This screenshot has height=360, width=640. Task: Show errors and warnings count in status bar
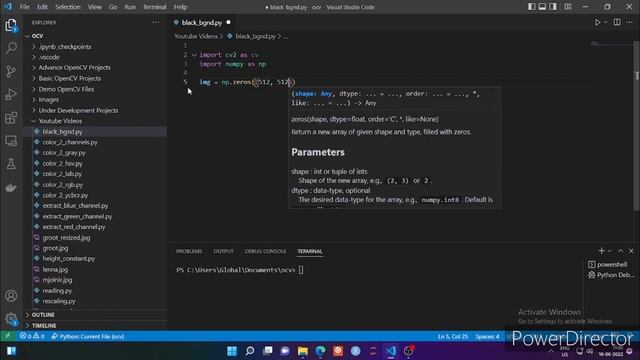(x=32, y=336)
